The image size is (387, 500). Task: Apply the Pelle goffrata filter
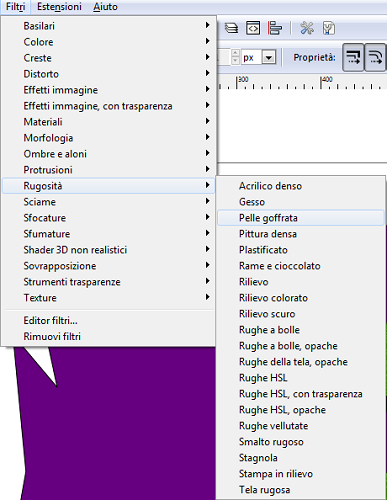click(301, 218)
